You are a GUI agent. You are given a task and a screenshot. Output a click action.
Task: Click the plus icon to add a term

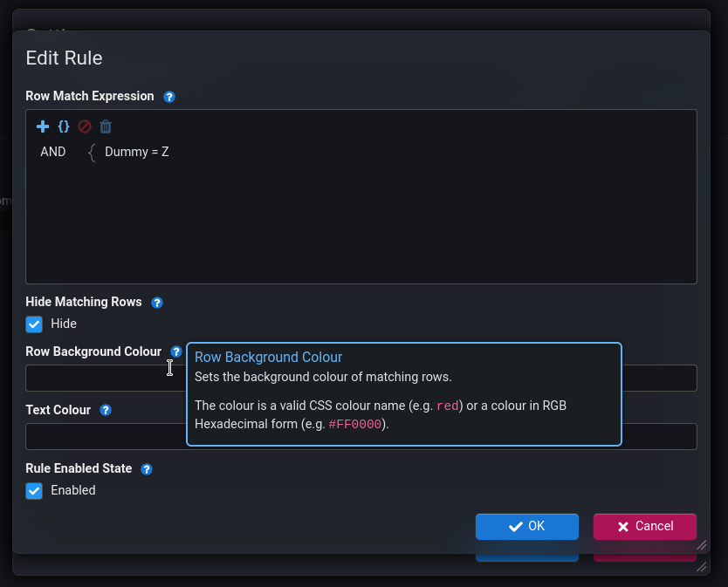[43, 126]
